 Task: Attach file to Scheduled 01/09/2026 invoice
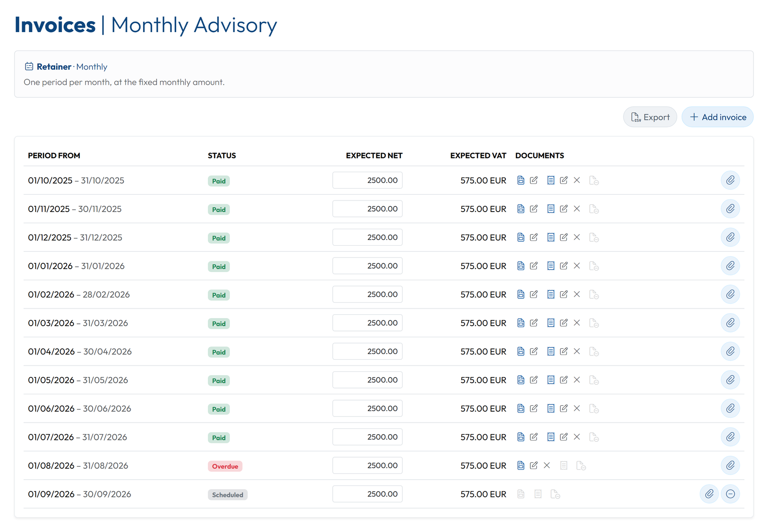click(x=709, y=494)
